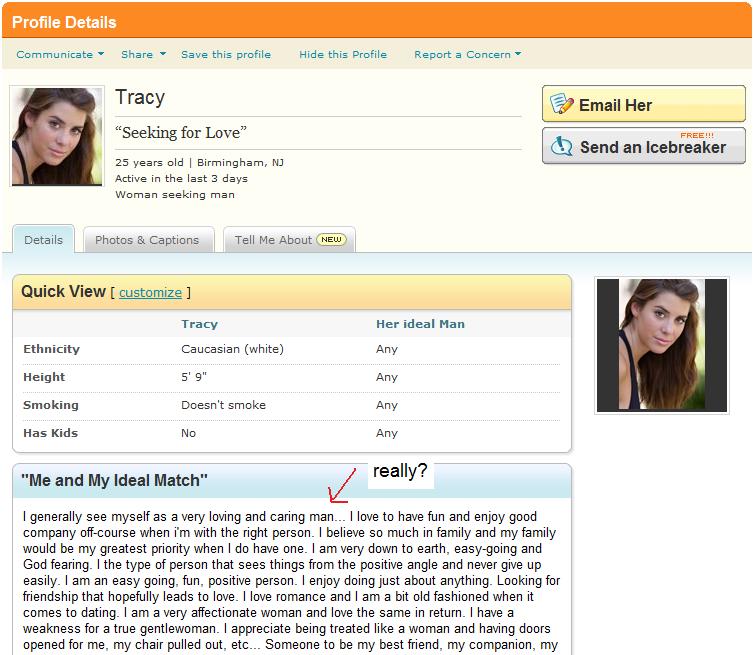Expand the Share dropdown arrow
The width and height of the screenshot is (754, 655).
(162, 54)
